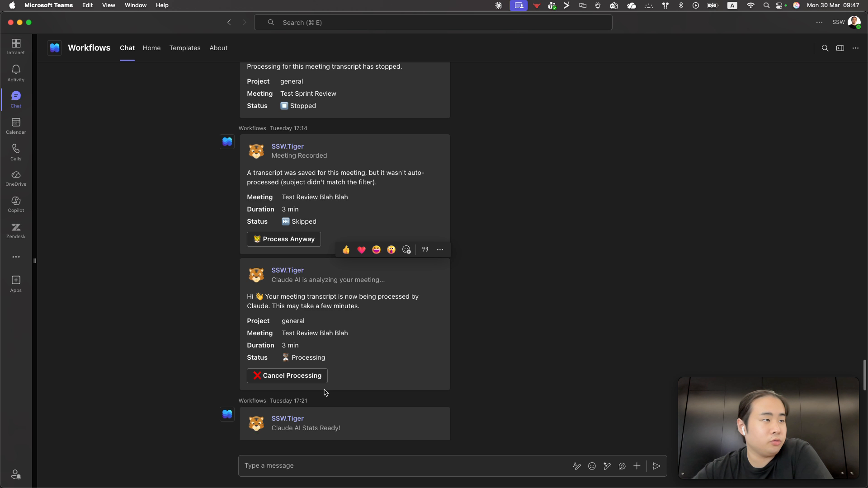Click the plus actions button
This screenshot has width=868, height=488.
(x=637, y=466)
